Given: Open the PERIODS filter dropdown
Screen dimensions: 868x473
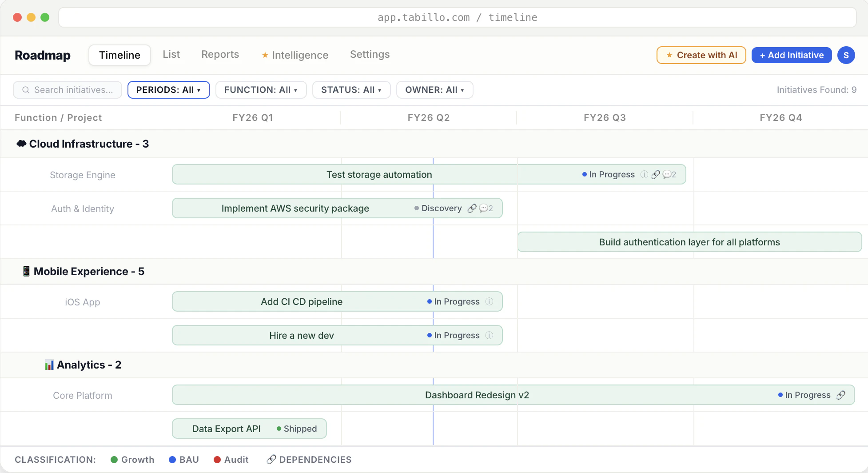Looking at the screenshot, I should [x=168, y=90].
